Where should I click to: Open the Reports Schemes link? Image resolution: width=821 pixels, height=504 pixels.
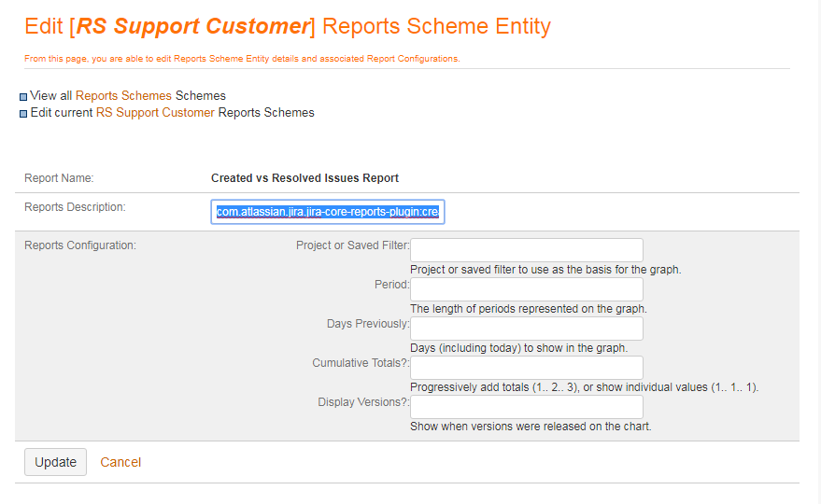(123, 96)
